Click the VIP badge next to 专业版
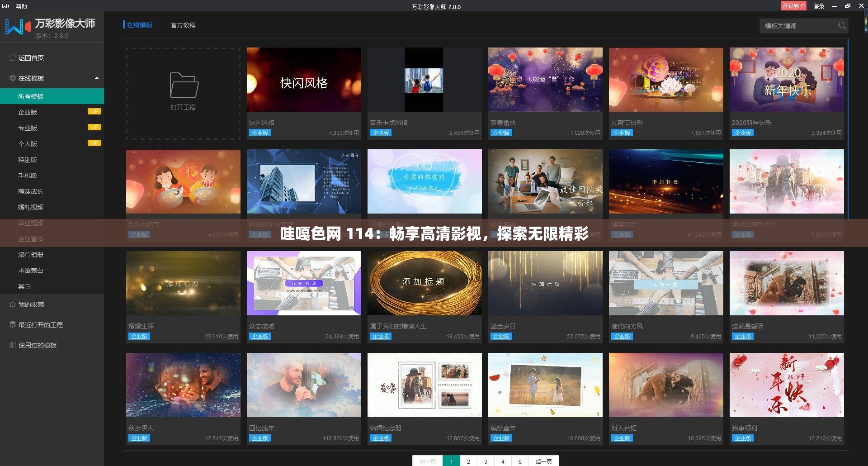This screenshot has width=868, height=466. 94,128
